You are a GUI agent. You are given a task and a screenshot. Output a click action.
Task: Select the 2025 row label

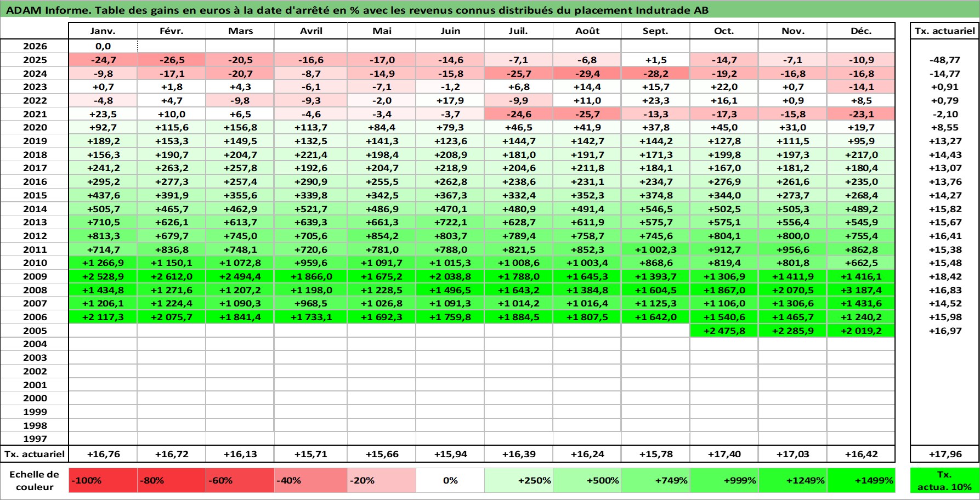pyautogui.click(x=35, y=60)
